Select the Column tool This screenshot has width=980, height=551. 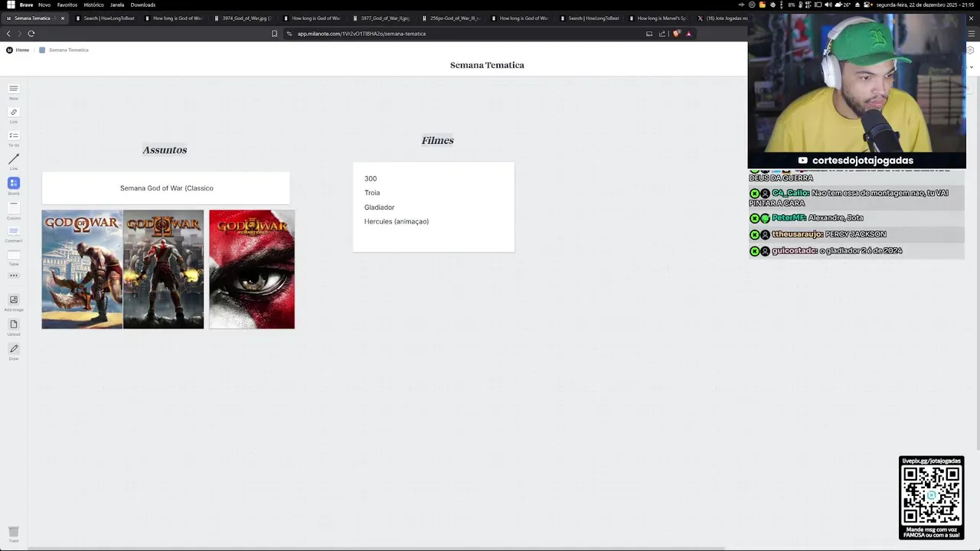[x=14, y=209]
